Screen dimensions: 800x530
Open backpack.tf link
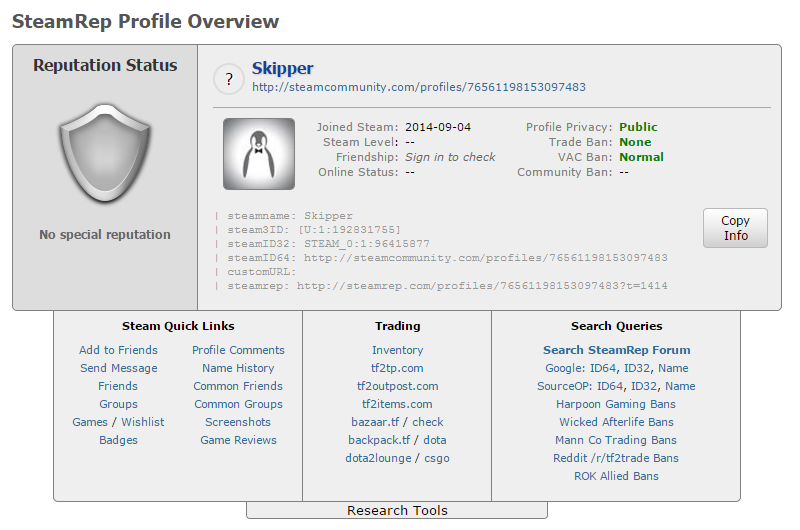[x=379, y=440]
